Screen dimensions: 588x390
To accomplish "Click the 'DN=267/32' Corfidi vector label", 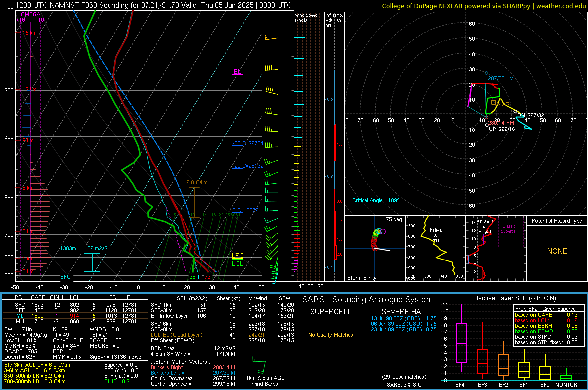I will (x=531, y=115).
